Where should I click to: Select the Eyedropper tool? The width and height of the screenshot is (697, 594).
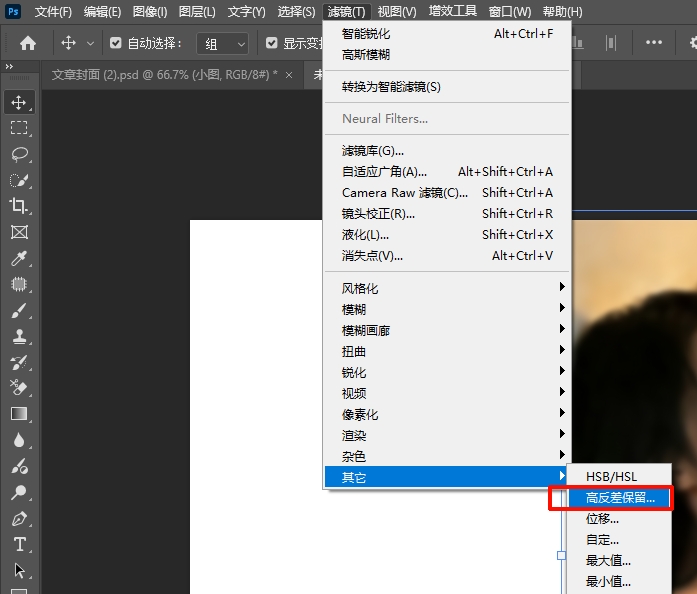point(19,259)
